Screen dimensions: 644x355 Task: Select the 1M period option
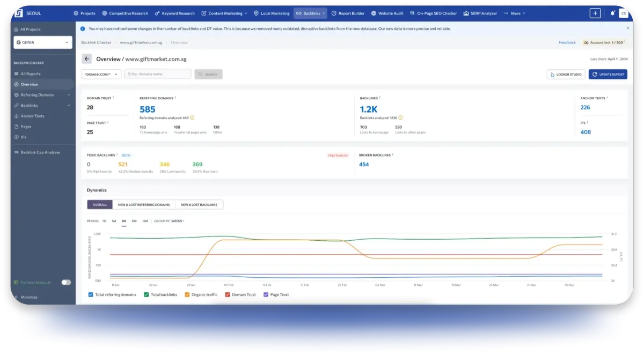114,221
